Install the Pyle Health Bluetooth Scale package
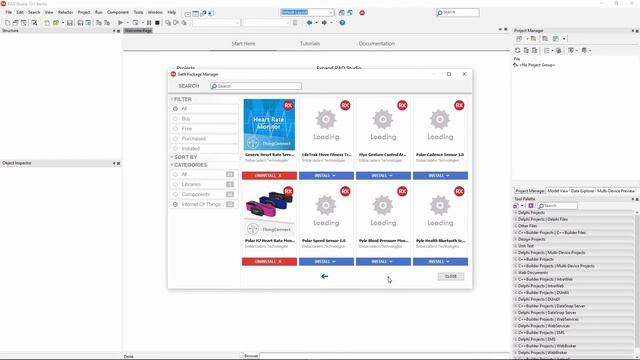This screenshot has height=360, width=640. tap(440, 262)
